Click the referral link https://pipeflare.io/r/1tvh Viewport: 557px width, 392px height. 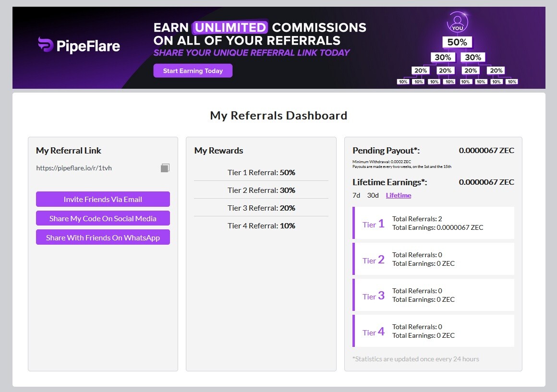[74, 168]
